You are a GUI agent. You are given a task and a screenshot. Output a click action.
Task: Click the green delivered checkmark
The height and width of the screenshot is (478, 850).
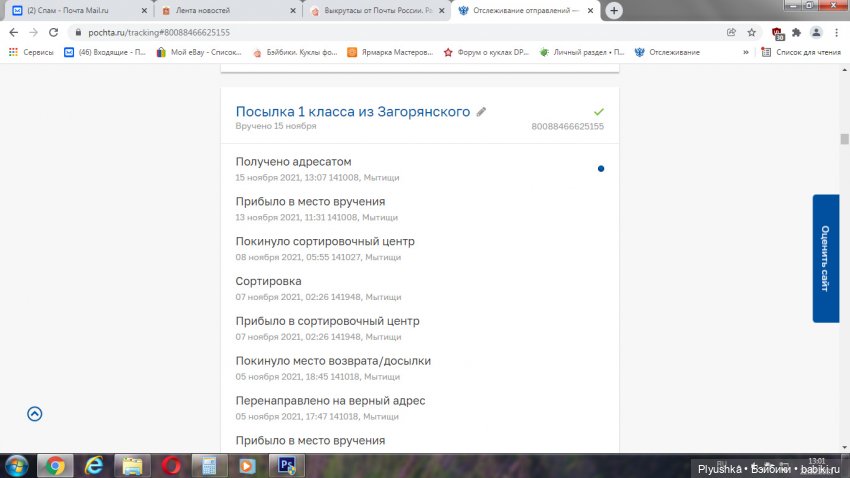point(598,111)
